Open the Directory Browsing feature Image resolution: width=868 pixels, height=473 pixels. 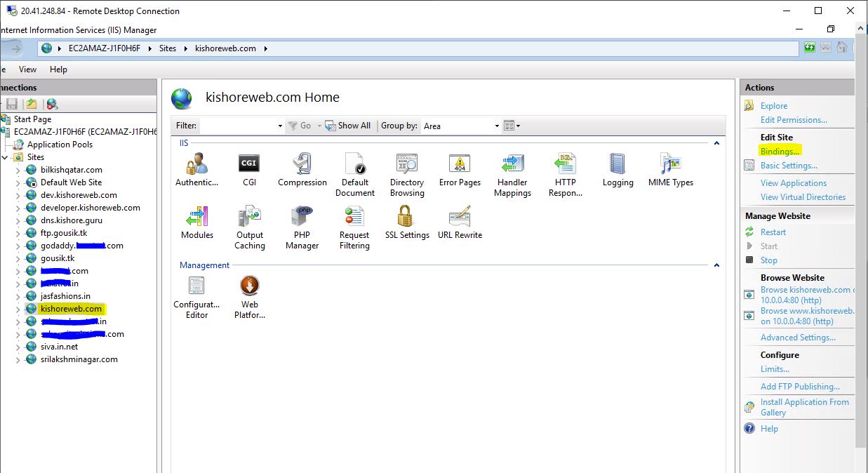pos(407,165)
